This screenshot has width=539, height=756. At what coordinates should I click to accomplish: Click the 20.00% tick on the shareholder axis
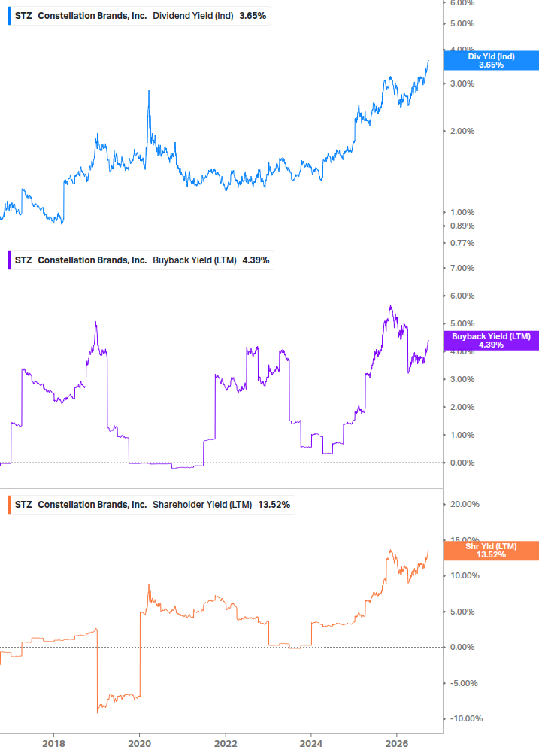465,504
